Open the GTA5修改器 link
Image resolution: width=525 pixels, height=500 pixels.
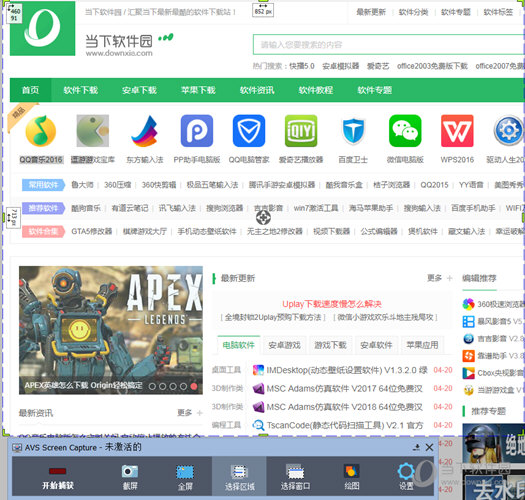[92, 231]
